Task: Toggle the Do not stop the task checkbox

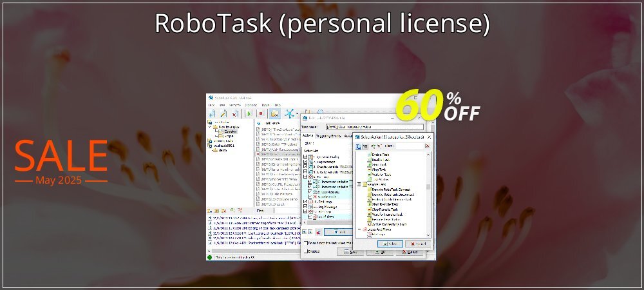Action: (305, 243)
